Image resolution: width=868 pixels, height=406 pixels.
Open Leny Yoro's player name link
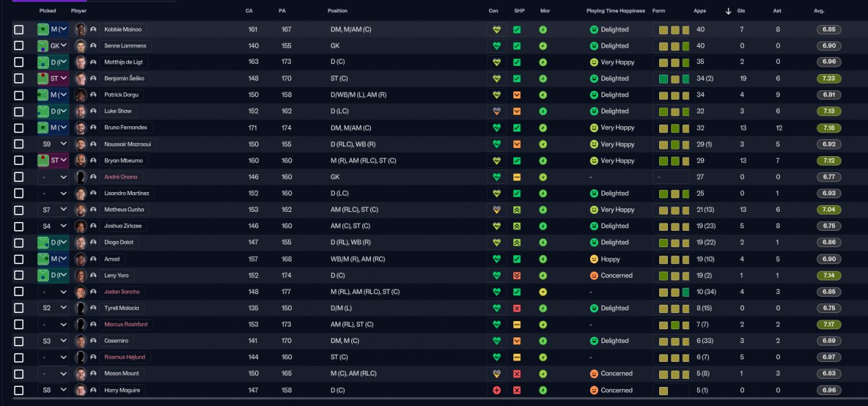(x=117, y=276)
